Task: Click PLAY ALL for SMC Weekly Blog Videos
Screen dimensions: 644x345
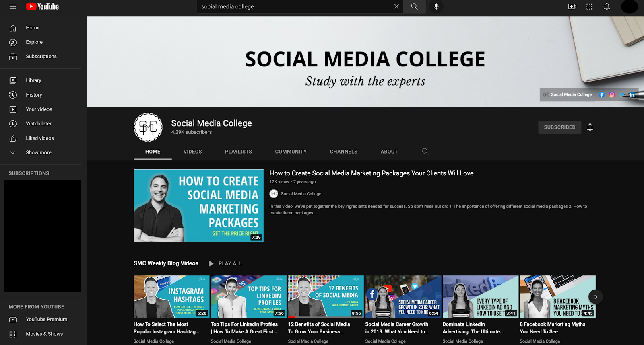Action: pyautogui.click(x=225, y=264)
